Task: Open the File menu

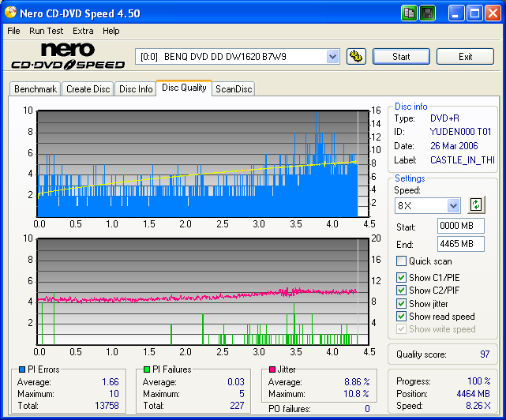Action: pyautogui.click(x=13, y=31)
